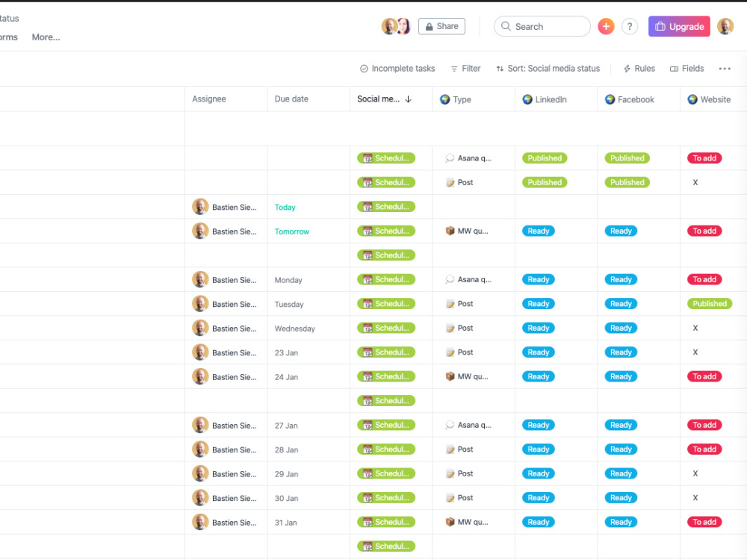
Task: Open Sort: Social media status menu
Action: point(548,69)
